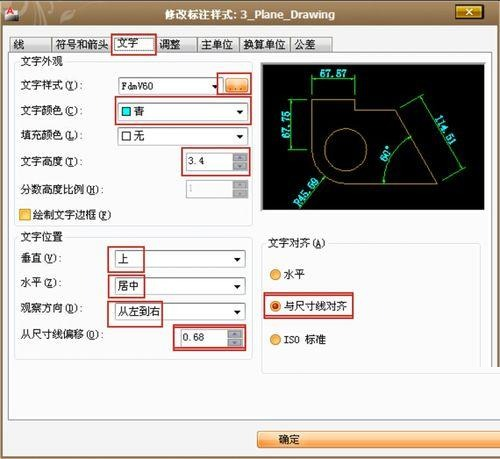
Task: Switch to the 换算单位 tab
Action: (x=265, y=44)
